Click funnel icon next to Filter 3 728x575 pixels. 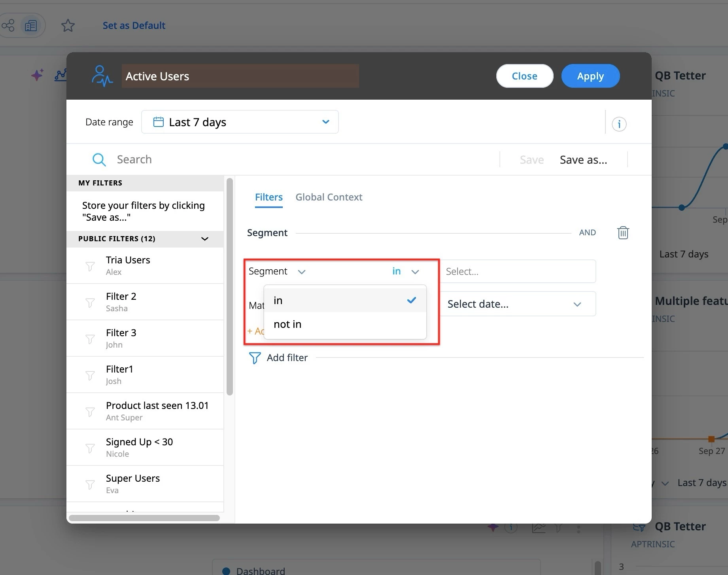(x=90, y=339)
